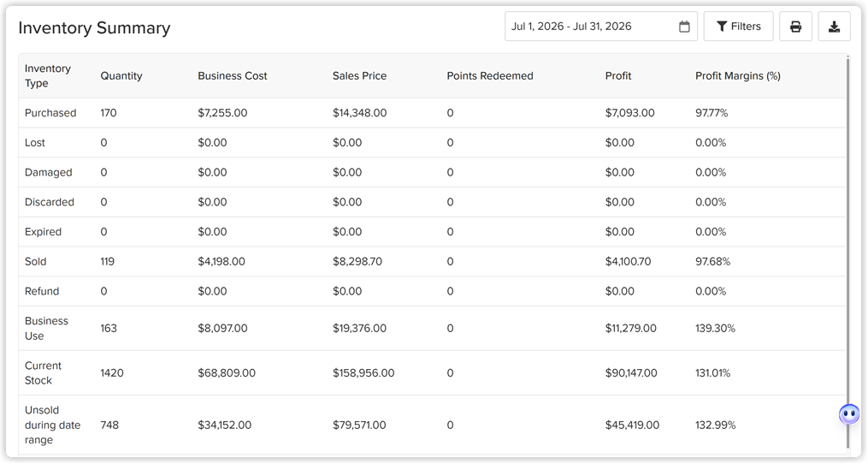Select the Business Use row label
Viewport: 868px width, 464px height.
[x=46, y=328]
